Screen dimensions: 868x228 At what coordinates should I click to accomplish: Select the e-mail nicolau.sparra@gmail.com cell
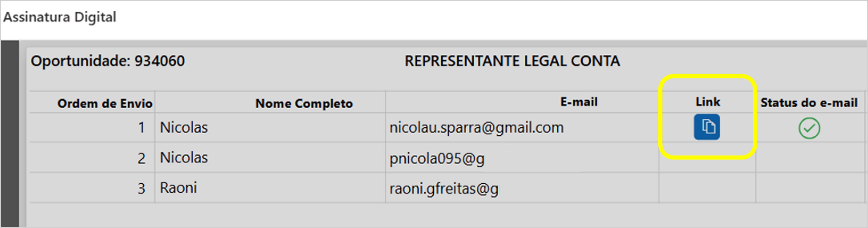click(x=476, y=128)
